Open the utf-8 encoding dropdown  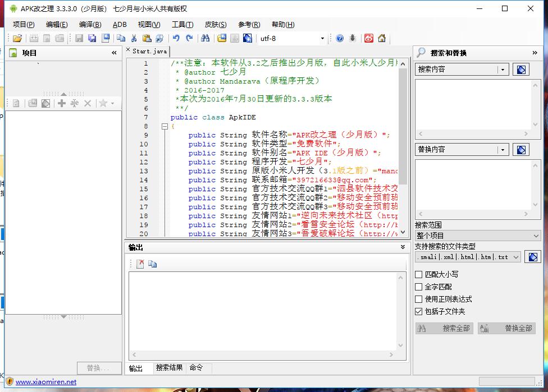(x=322, y=39)
